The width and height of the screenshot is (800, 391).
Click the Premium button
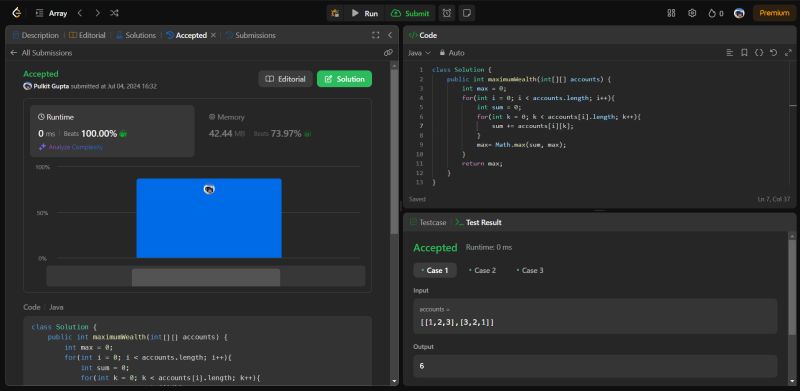[774, 13]
